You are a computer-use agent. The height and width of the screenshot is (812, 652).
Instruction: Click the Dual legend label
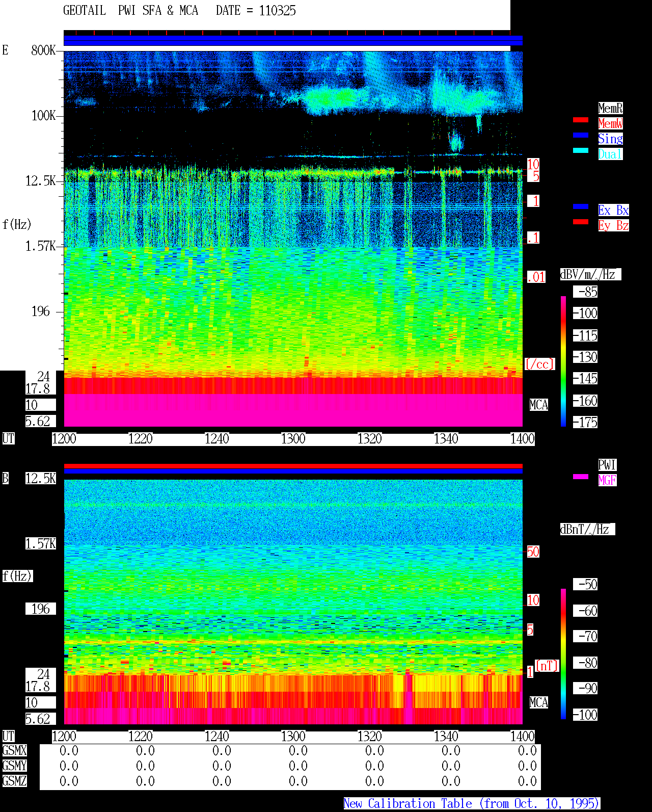point(610,154)
